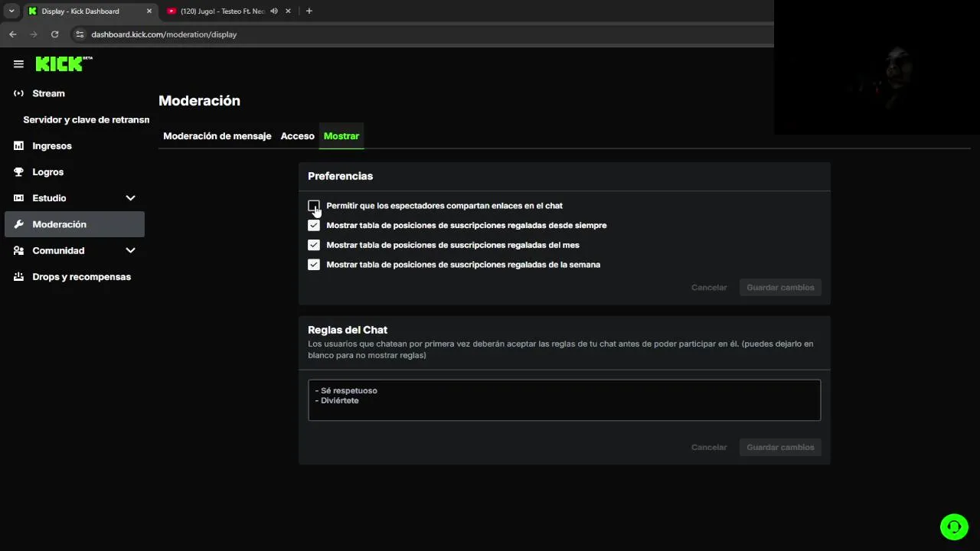Open the support headset chat bubble
980x551 pixels.
coord(954,527)
